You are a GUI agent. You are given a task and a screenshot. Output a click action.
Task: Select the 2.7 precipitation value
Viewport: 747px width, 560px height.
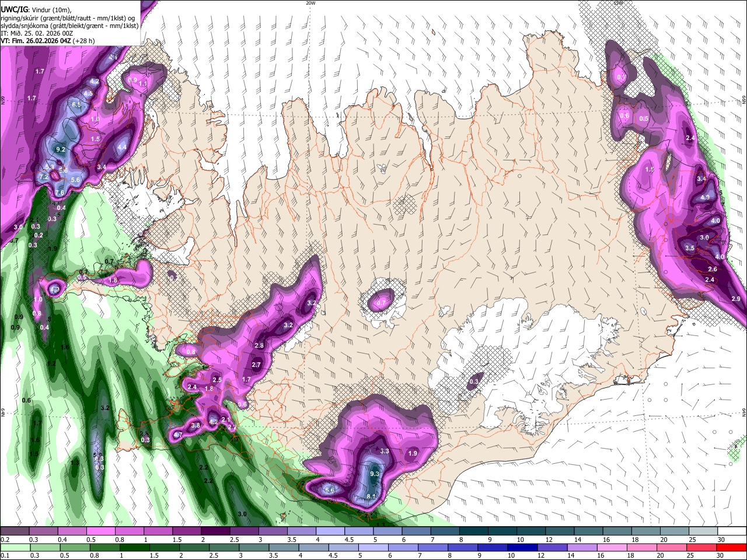[x=256, y=365]
